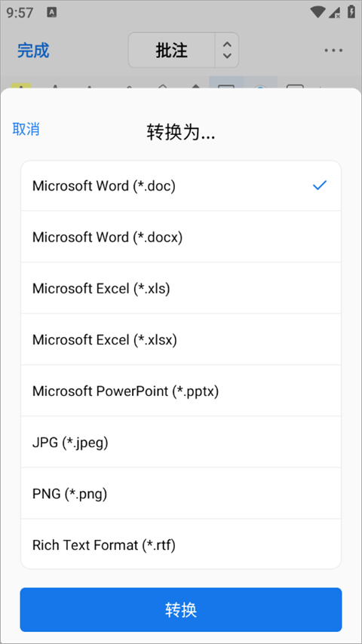The height and width of the screenshot is (644, 362).
Task: Tap the battery charging icon
Action: pos(351,11)
